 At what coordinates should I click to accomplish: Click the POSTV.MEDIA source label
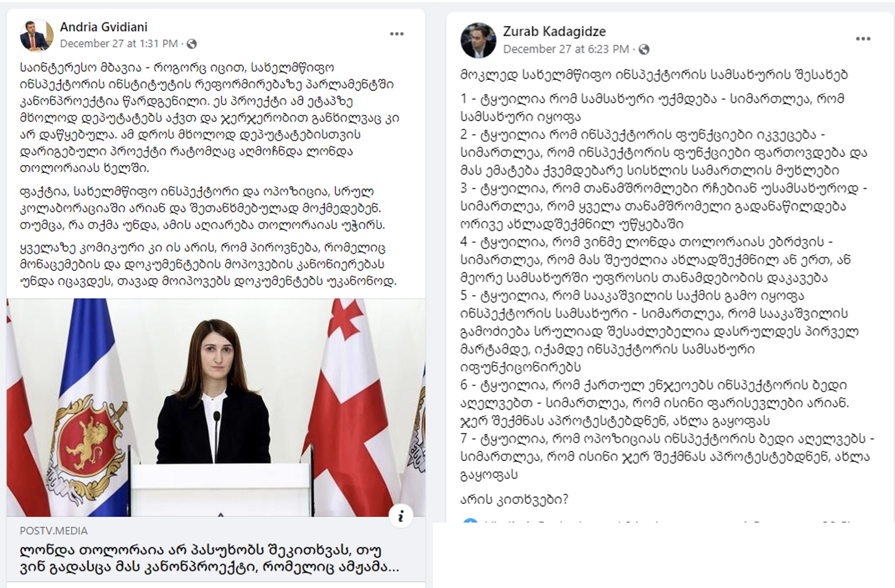pos(54,531)
